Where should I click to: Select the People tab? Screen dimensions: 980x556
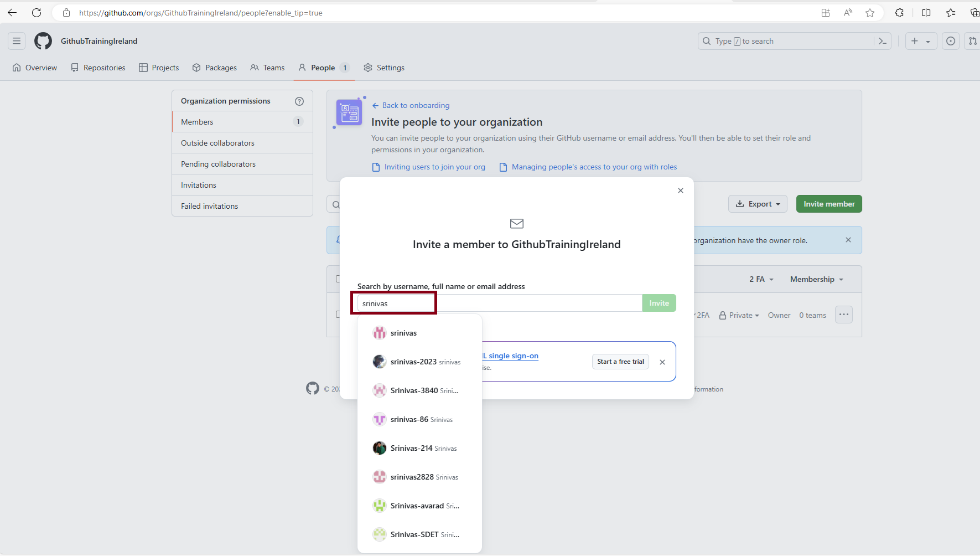click(324, 68)
